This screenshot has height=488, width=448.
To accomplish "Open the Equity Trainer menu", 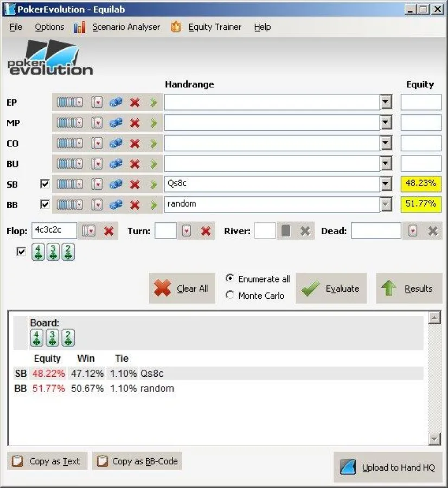I will pyautogui.click(x=215, y=27).
